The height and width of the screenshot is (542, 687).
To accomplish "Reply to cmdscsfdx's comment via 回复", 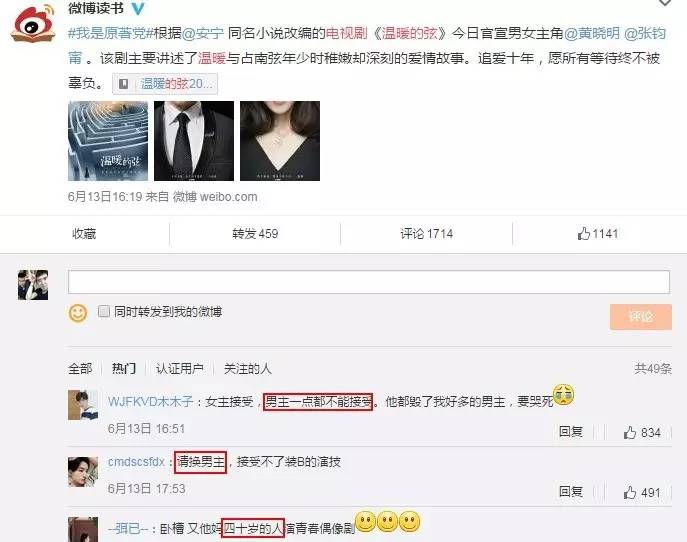I will (x=570, y=492).
